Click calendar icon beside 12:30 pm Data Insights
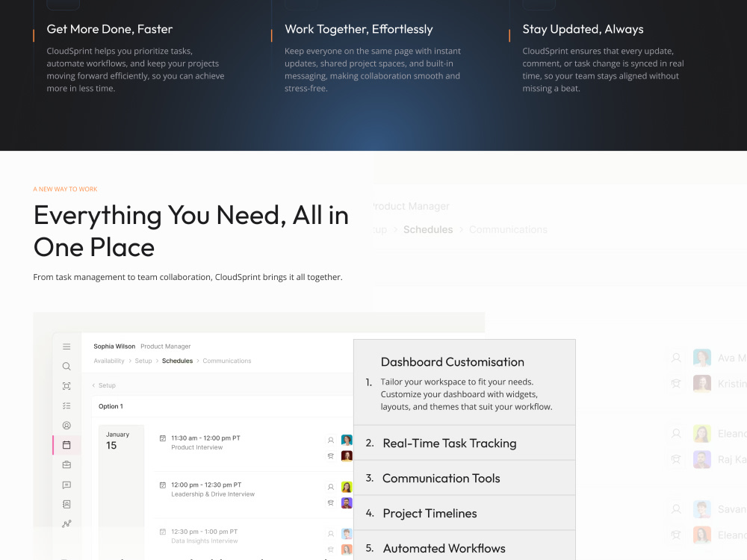The width and height of the screenshot is (747, 560). [162, 532]
